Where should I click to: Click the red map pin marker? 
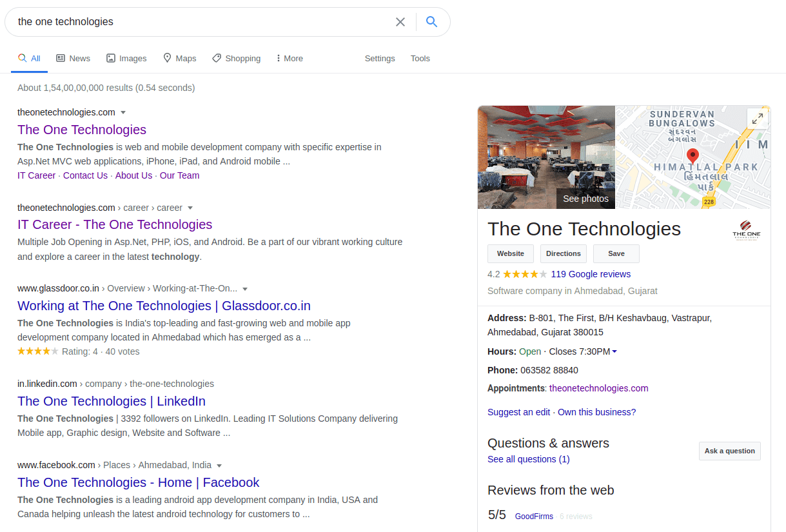coord(693,156)
